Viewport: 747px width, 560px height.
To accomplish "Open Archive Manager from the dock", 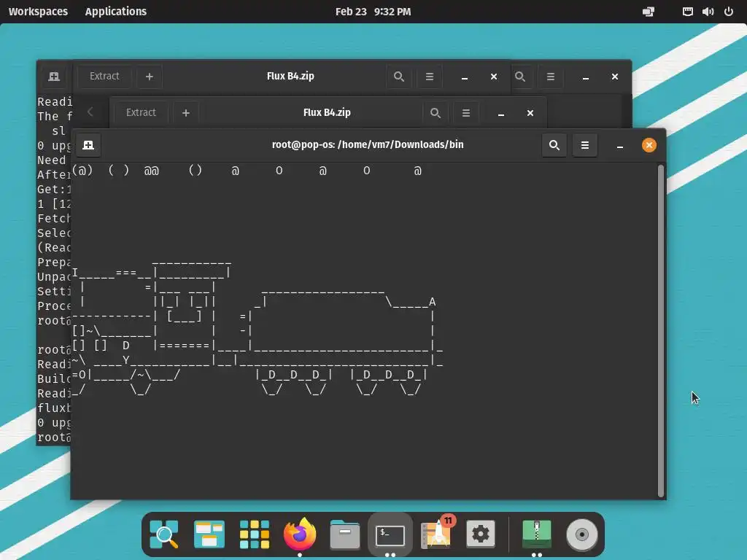I will pyautogui.click(x=537, y=534).
